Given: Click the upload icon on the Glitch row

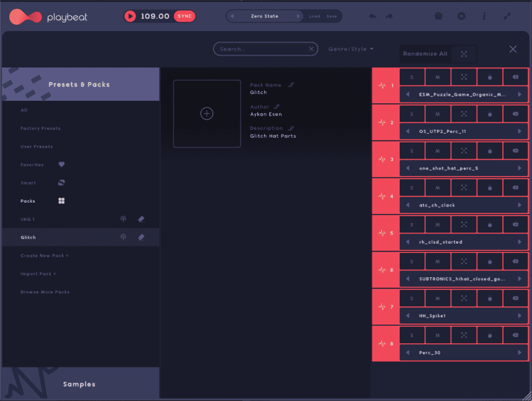Looking at the screenshot, I should point(123,237).
